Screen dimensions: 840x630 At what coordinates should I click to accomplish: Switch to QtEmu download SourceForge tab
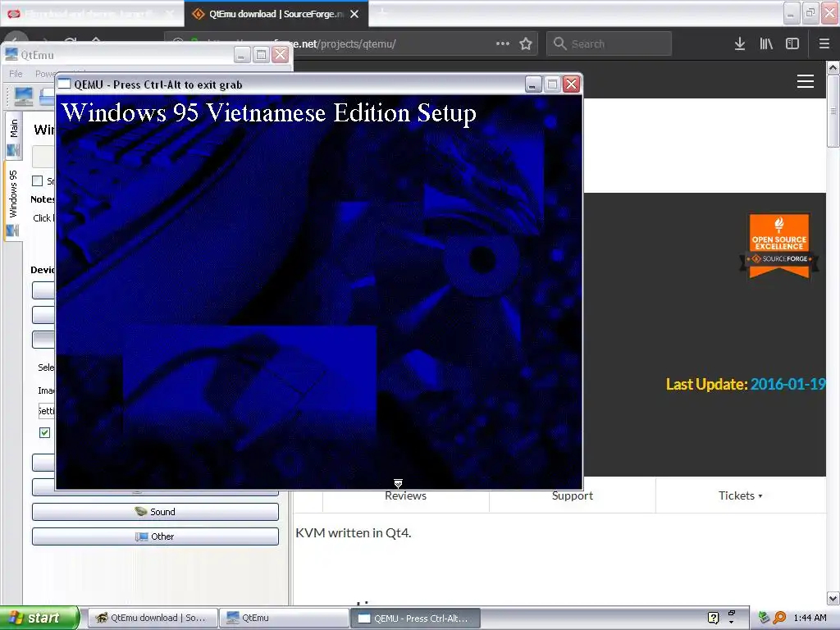[x=276, y=14]
